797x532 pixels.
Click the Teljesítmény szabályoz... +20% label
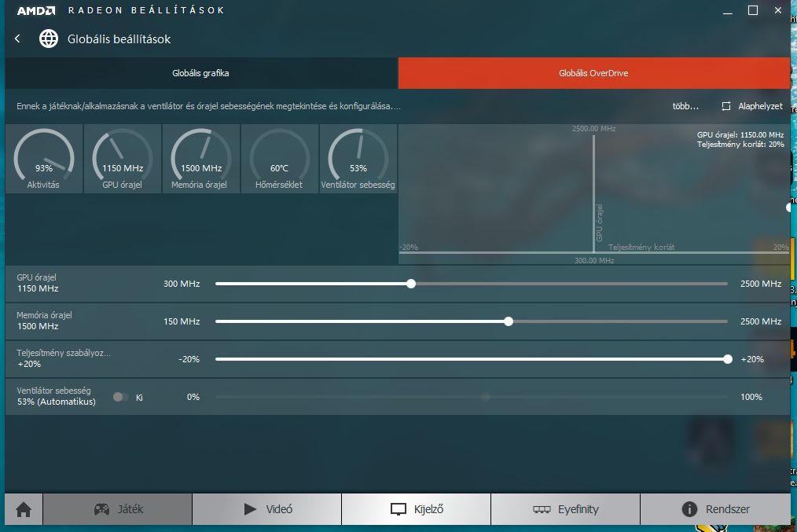(64, 358)
